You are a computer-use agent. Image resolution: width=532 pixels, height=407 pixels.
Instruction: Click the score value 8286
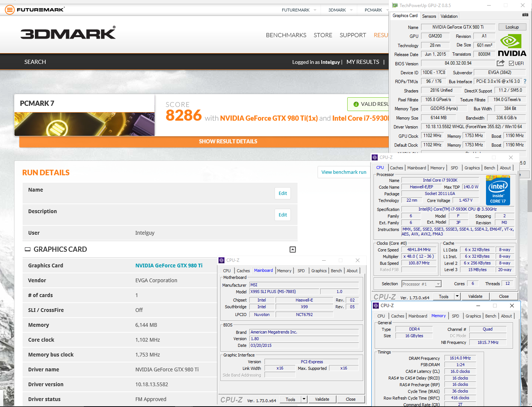(184, 115)
